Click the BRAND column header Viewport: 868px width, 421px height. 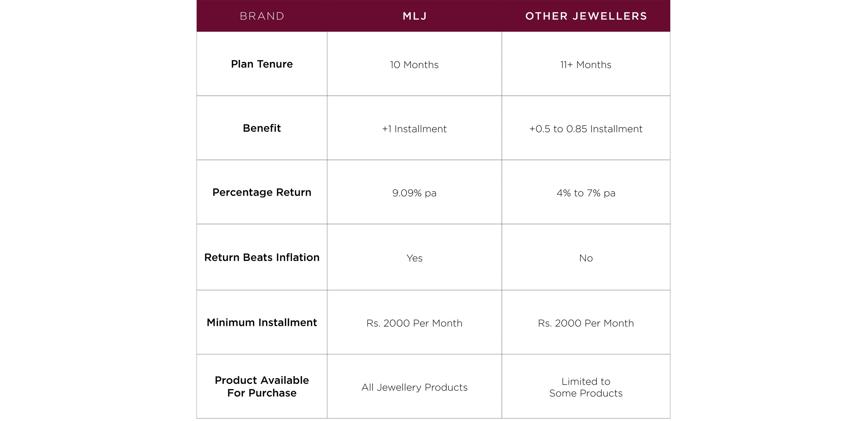(262, 16)
